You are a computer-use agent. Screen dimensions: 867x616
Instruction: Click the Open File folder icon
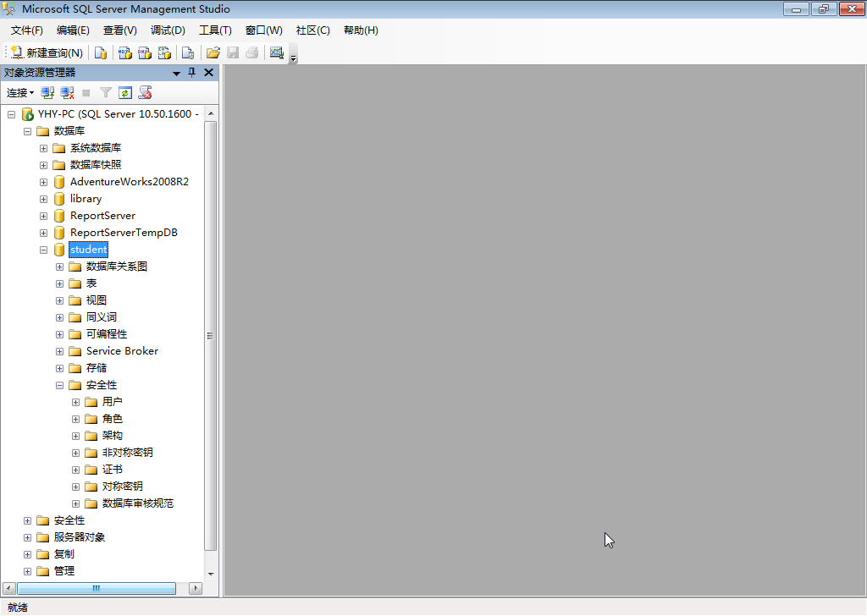[213, 53]
